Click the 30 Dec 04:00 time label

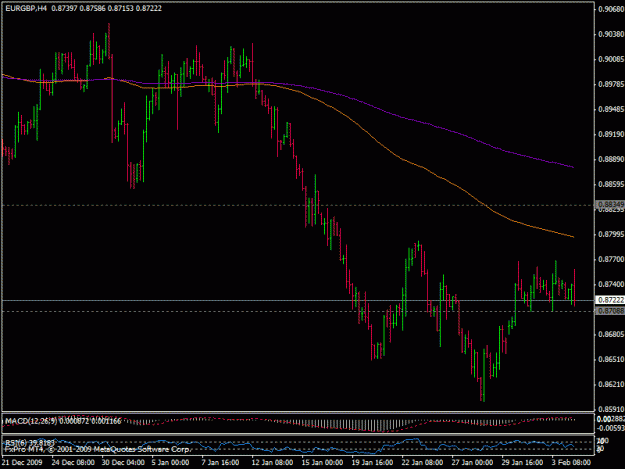tap(123, 463)
